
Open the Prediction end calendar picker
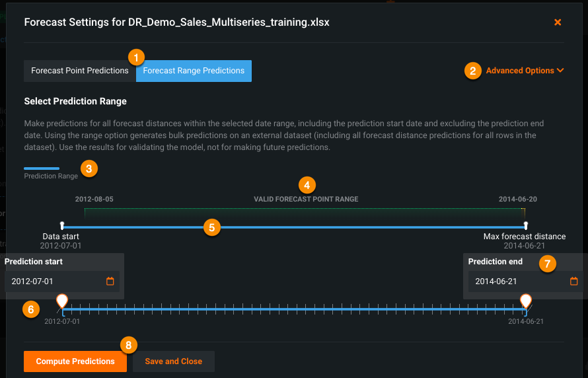pyautogui.click(x=573, y=281)
